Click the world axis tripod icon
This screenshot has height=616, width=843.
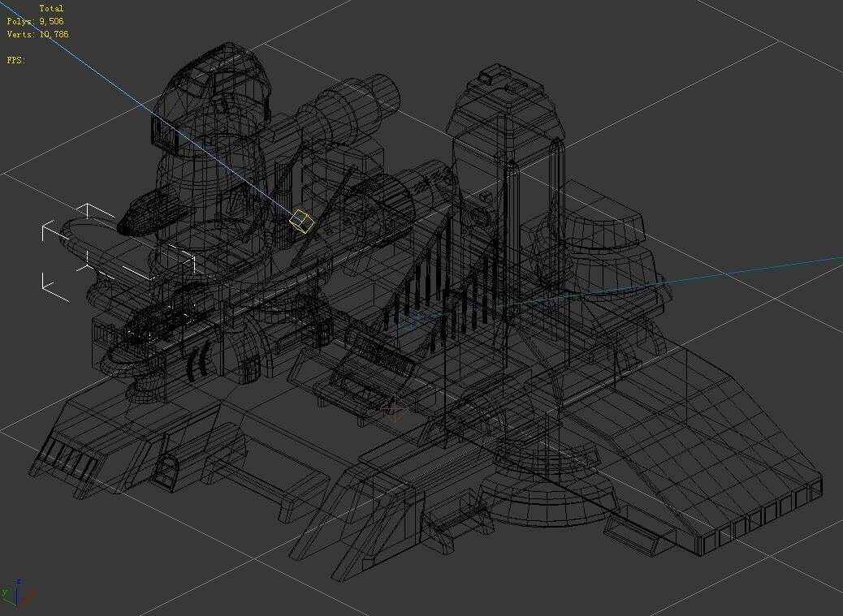(x=18, y=592)
